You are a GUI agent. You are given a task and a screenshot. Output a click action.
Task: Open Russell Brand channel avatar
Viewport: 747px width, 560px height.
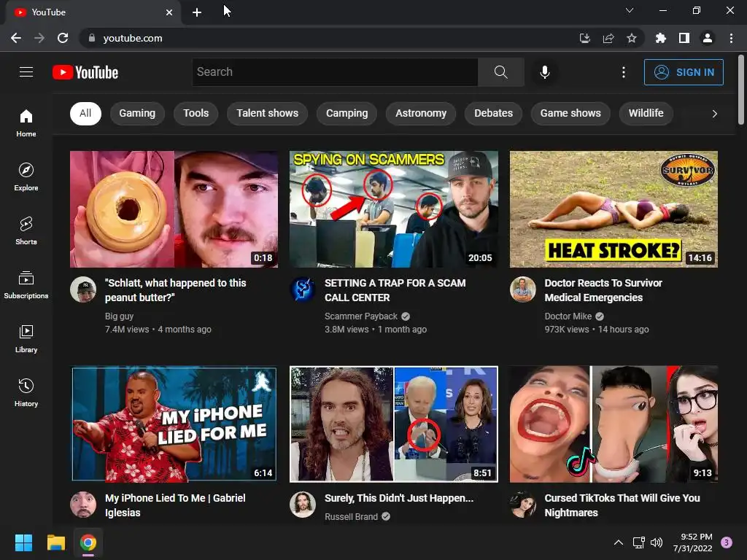[303, 505]
